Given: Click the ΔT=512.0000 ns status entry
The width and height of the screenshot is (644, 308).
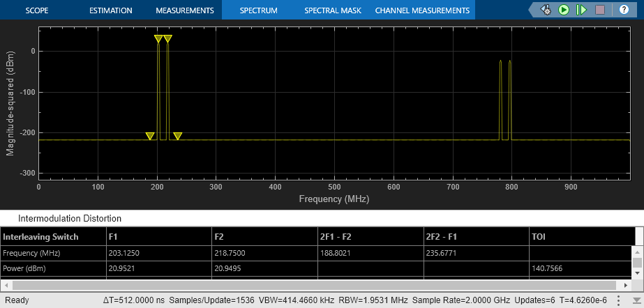Looking at the screenshot, I should (x=134, y=300).
